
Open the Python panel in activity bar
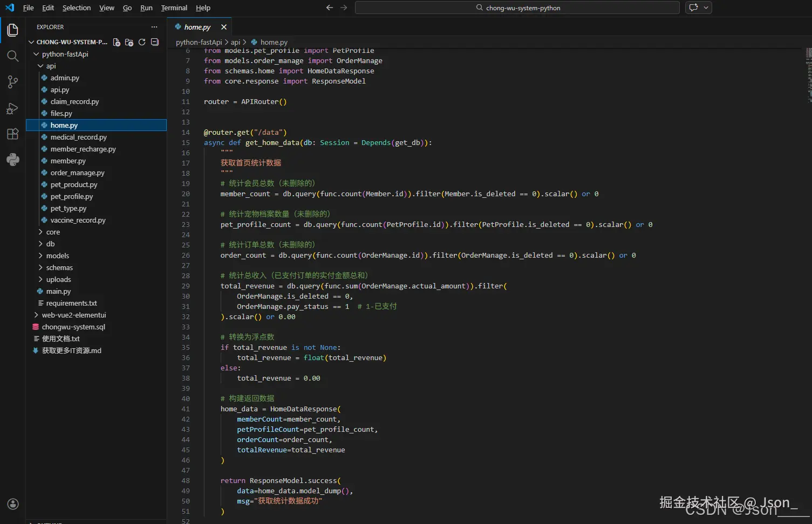12,160
